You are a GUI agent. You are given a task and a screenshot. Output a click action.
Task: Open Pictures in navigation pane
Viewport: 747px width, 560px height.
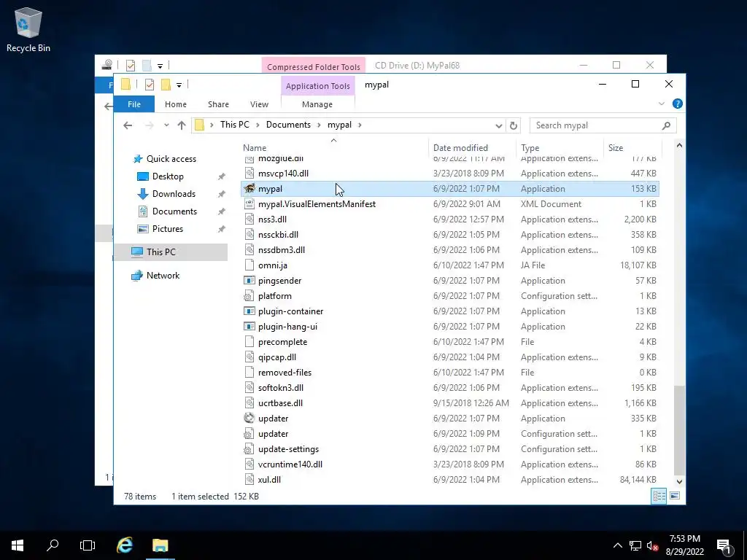168,229
